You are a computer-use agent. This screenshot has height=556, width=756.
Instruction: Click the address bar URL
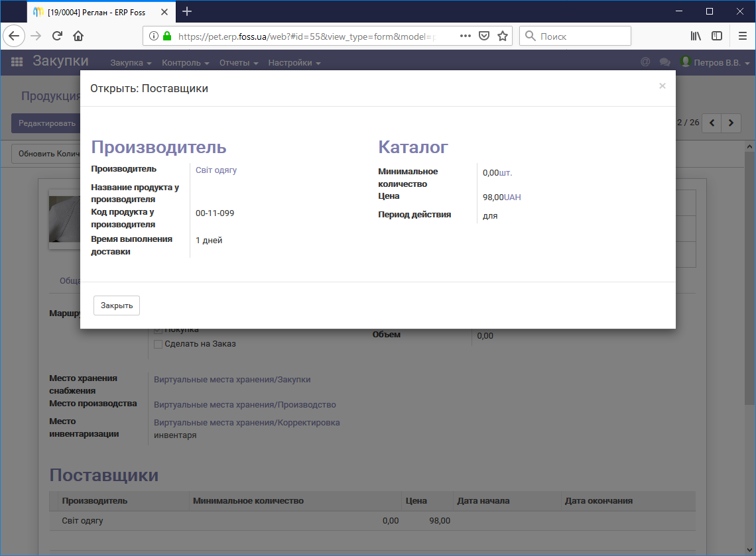pyautogui.click(x=306, y=36)
